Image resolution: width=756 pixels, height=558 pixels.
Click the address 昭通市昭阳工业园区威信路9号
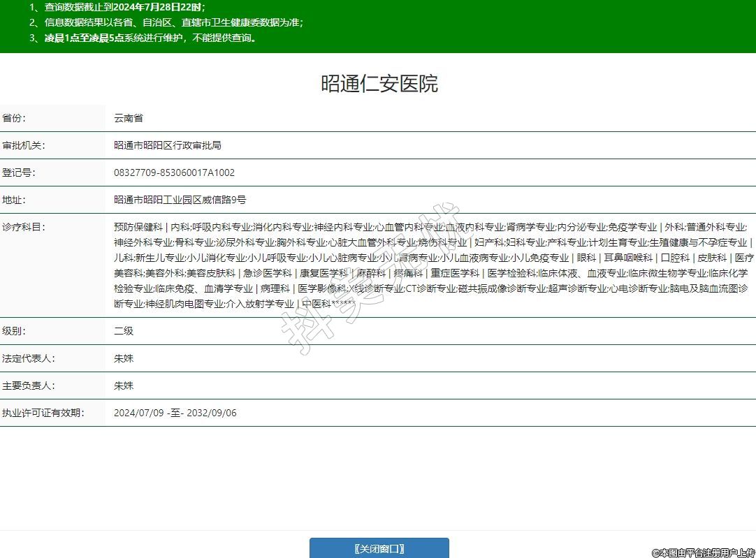pos(180,200)
